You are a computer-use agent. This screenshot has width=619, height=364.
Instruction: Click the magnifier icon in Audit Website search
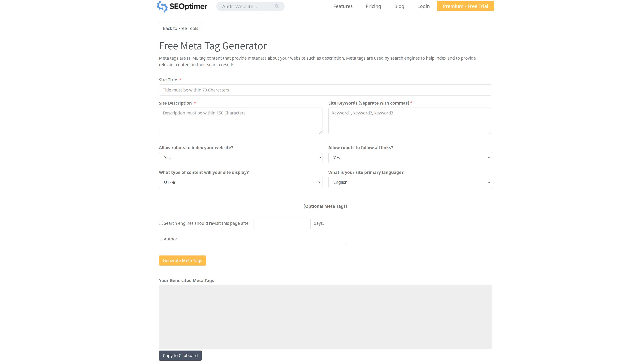277,6
